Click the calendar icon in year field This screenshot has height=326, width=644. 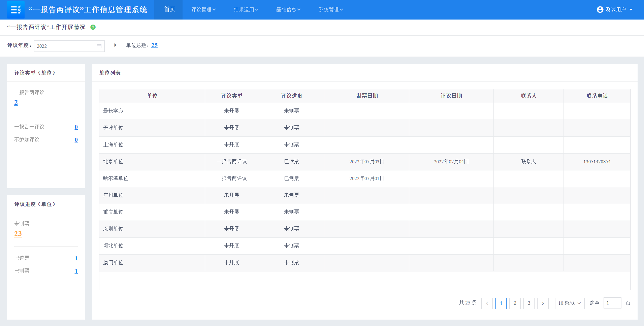pos(99,46)
